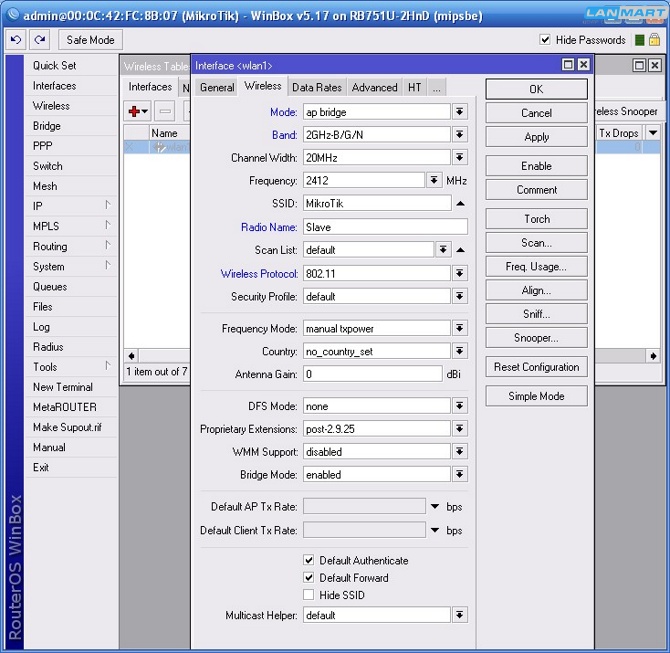Uncheck Default Authenticate checkbox
The height and width of the screenshot is (653, 670).
pos(309,561)
